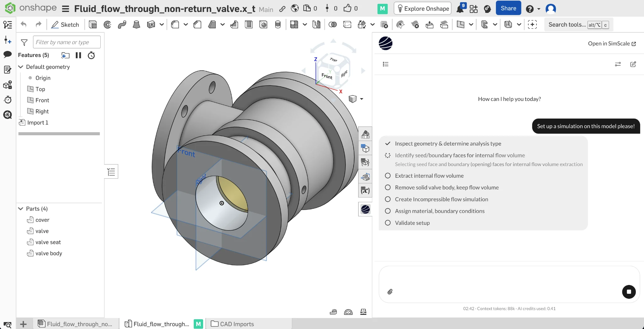Image resolution: width=644 pixels, height=329 pixels.
Task: Expand the fillet tools dropdown arrow
Action: (186, 25)
